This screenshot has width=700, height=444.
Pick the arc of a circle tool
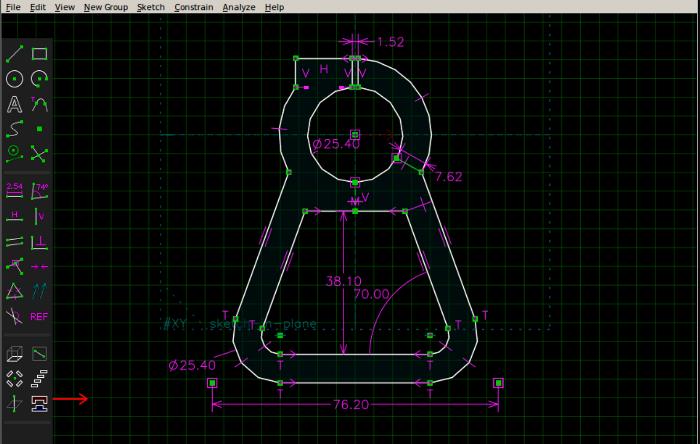39,79
